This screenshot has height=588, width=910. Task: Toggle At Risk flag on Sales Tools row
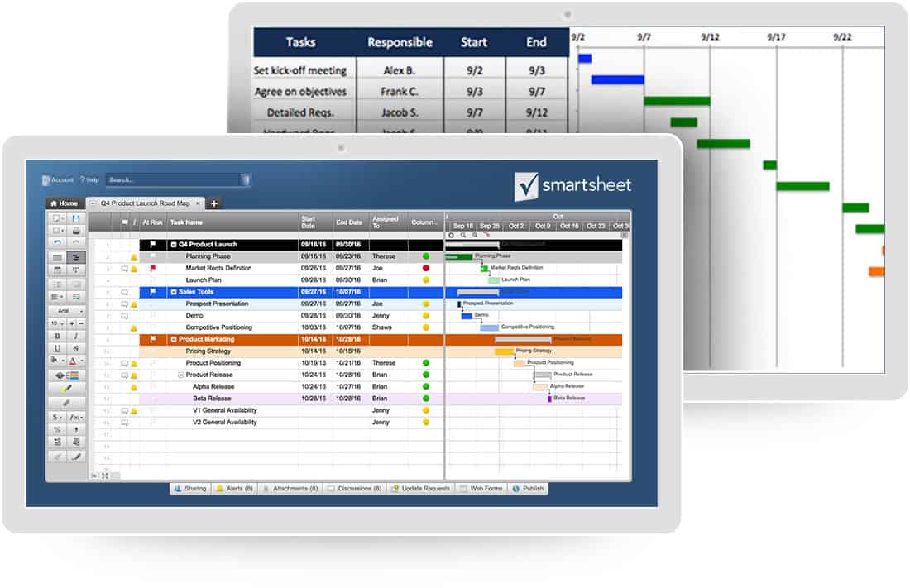coord(153,292)
